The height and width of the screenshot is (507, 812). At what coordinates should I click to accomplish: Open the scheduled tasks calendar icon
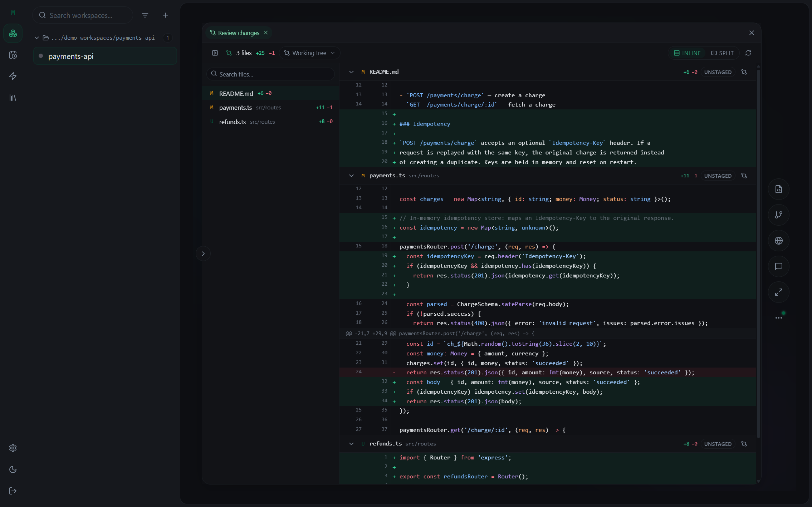coord(13,55)
